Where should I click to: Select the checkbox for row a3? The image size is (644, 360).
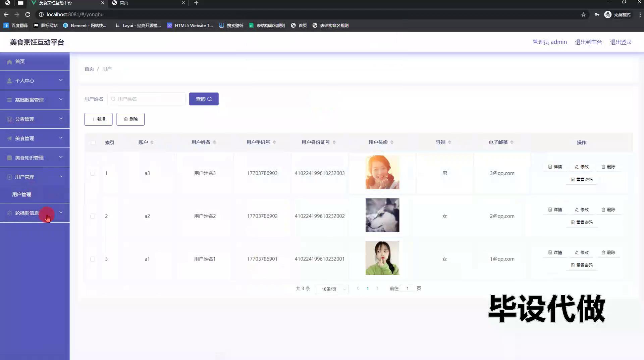tap(93, 173)
